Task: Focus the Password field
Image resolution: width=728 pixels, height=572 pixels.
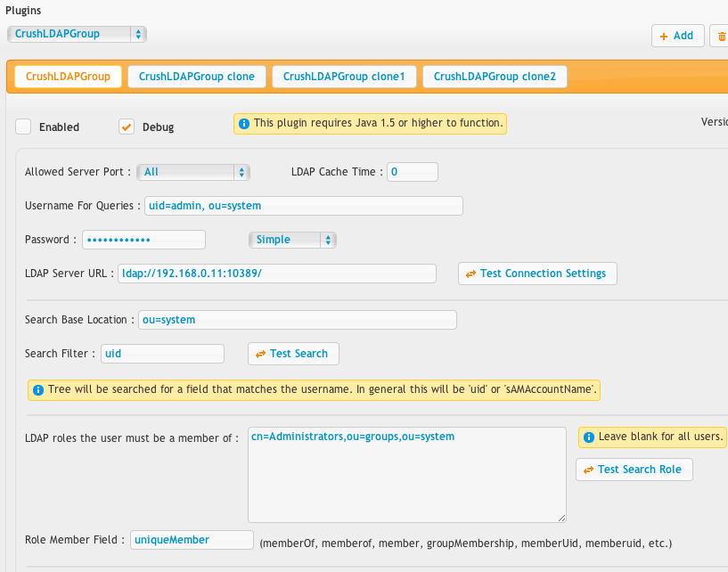Action: pos(144,240)
